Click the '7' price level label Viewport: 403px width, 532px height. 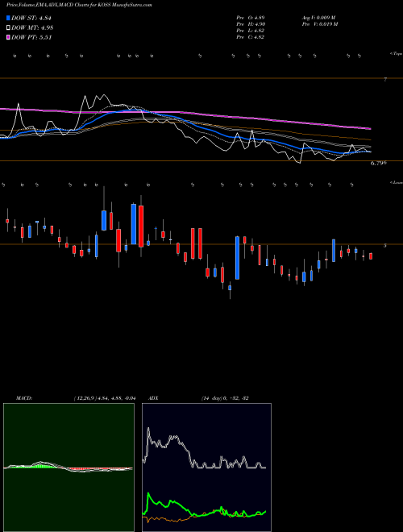(385, 79)
